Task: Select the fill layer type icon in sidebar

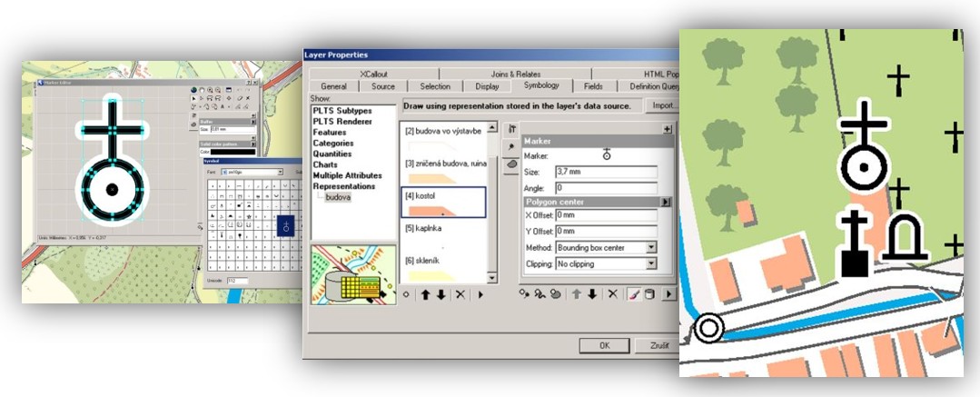Action: coord(512,163)
